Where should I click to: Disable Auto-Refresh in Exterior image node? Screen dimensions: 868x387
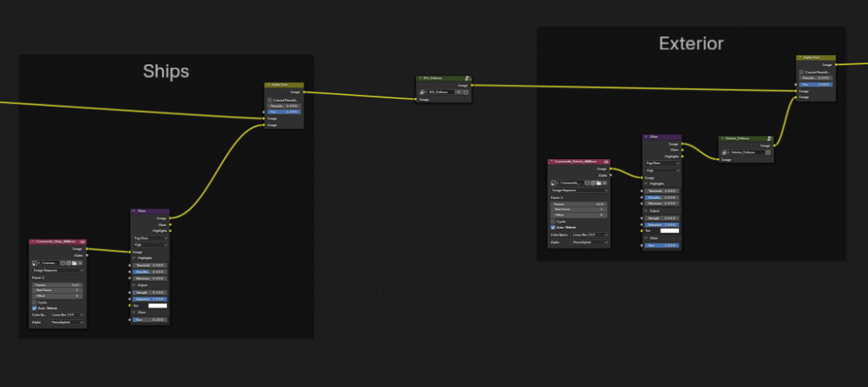coord(554,227)
